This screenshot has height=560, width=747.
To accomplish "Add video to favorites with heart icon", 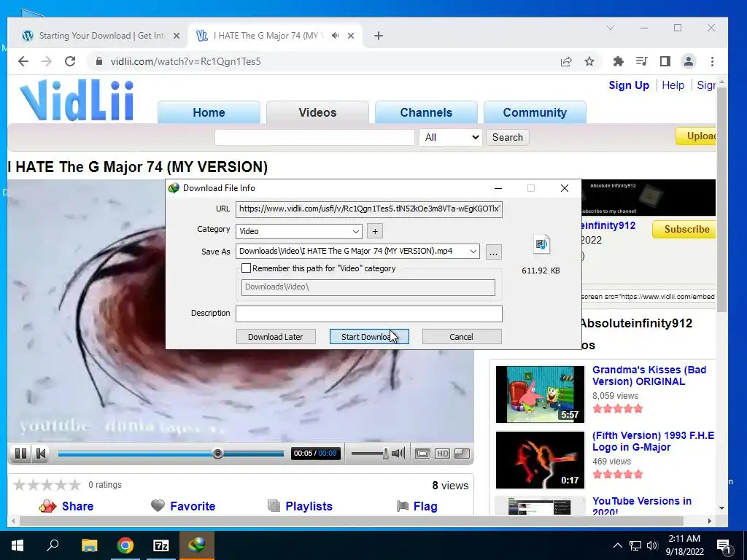I will [x=158, y=505].
